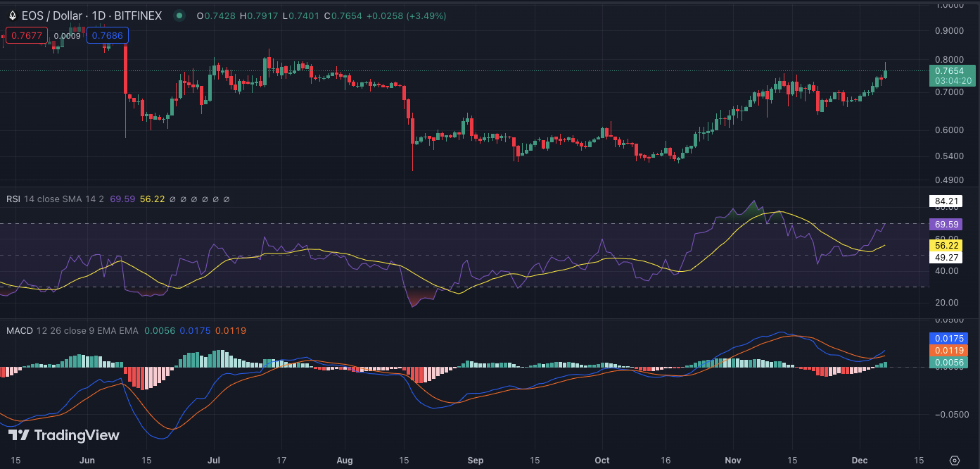This screenshot has height=469, width=980.
Task: Open the EOS / Dollar symbol title
Action: [x=91, y=15]
